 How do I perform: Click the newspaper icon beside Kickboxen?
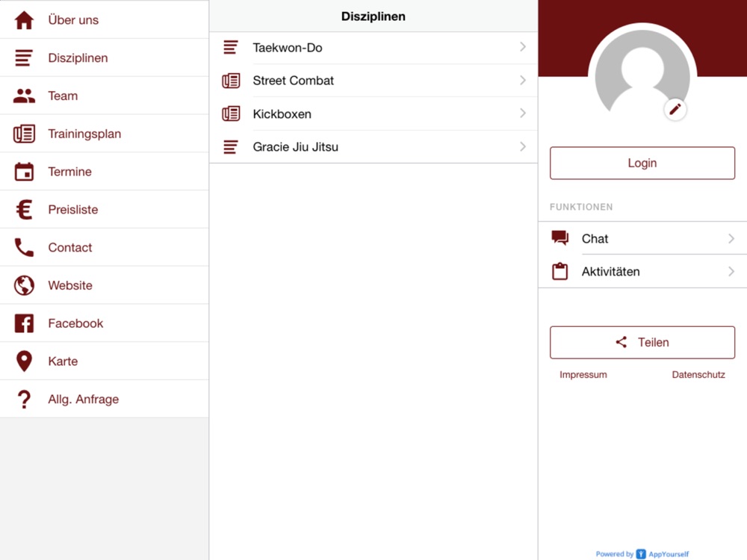click(231, 113)
